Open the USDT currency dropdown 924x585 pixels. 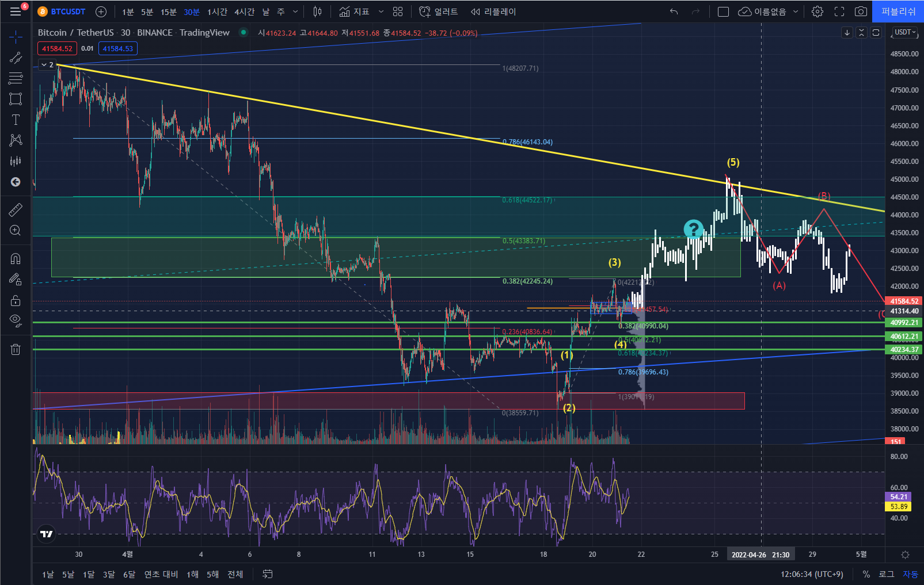(905, 32)
